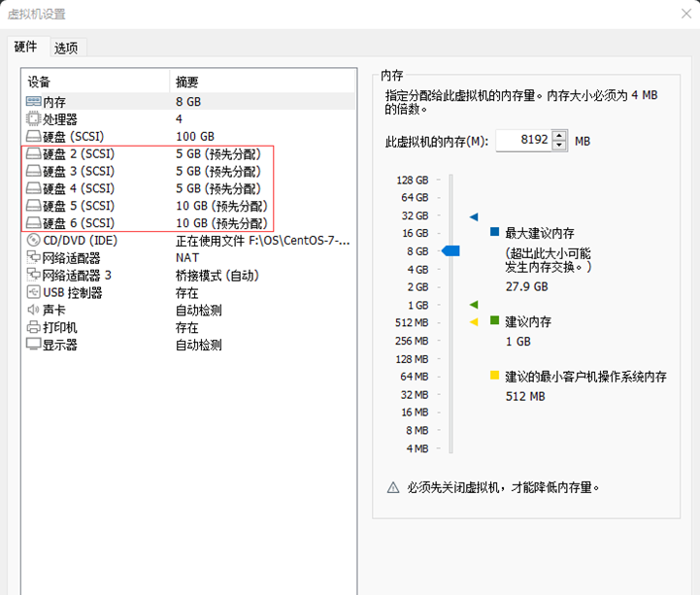The image size is (700, 595).
Task: Click the CD/DVD summary 正在使用文件 F:\OS\CentOS-7
Action: [262, 241]
